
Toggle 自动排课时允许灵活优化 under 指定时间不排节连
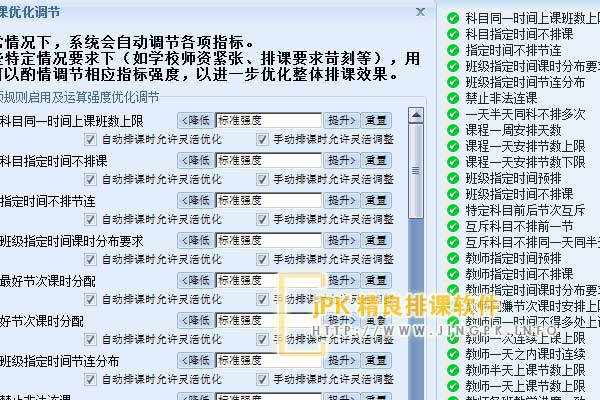coord(90,219)
